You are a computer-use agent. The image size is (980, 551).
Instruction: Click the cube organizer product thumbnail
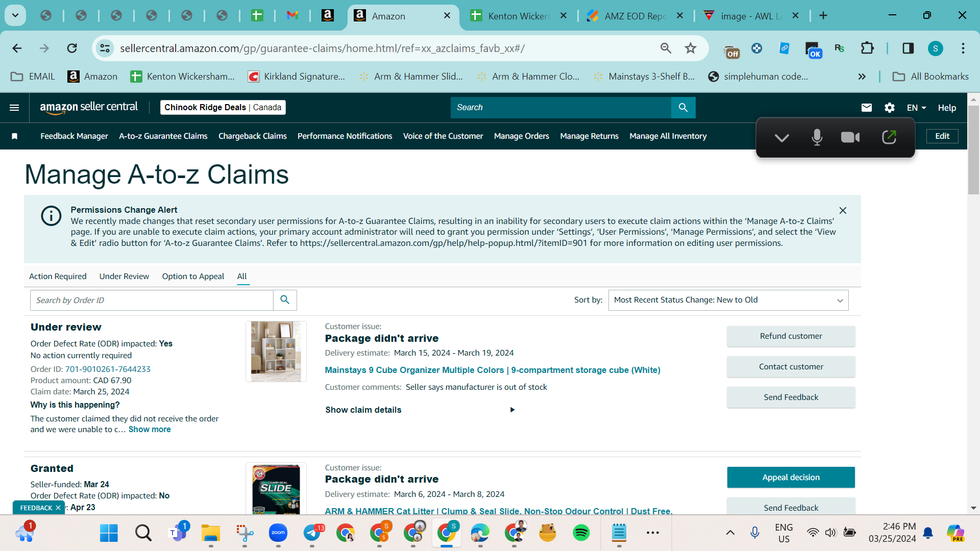point(276,352)
